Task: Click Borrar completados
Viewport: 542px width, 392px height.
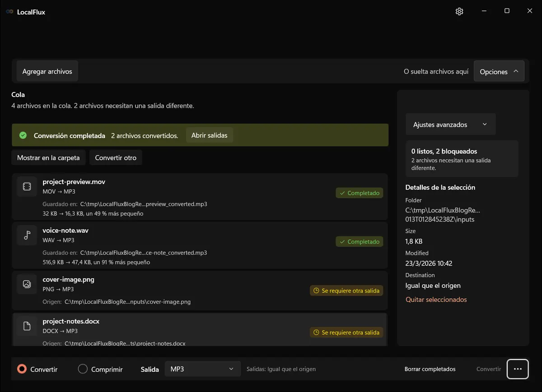Action: click(x=430, y=369)
